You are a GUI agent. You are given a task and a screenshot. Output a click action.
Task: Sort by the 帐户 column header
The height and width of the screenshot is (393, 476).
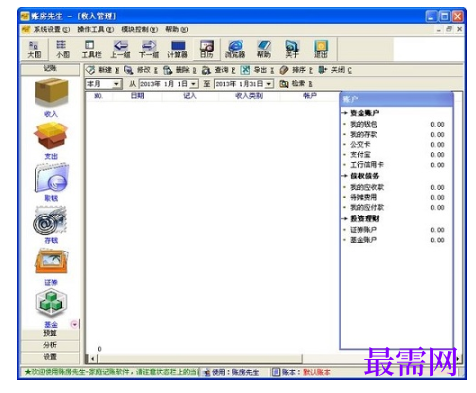(310, 96)
